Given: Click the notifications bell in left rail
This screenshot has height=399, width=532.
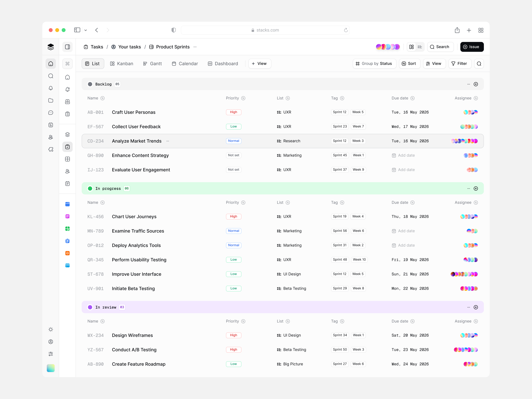Looking at the screenshot, I should (x=51, y=88).
